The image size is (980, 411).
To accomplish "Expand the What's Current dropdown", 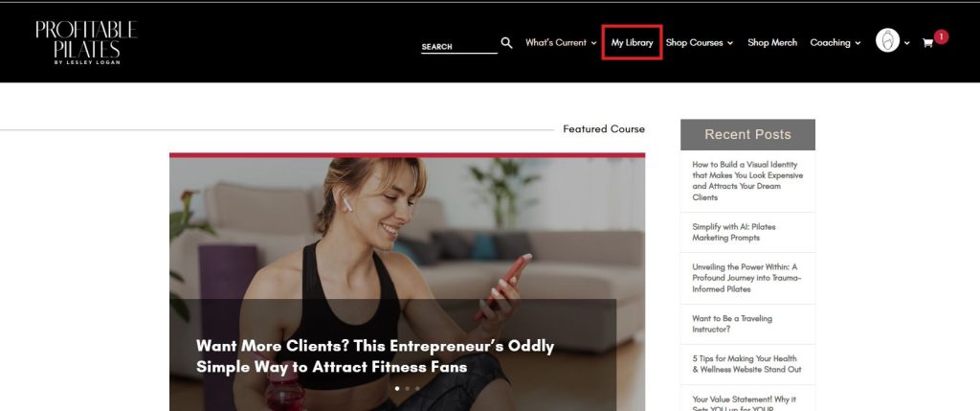I will click(x=561, y=42).
